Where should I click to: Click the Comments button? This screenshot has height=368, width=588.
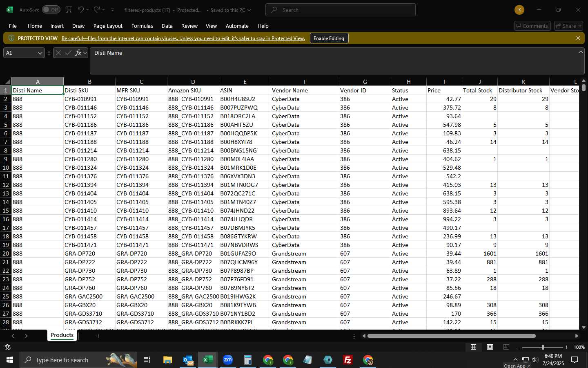[532, 26]
